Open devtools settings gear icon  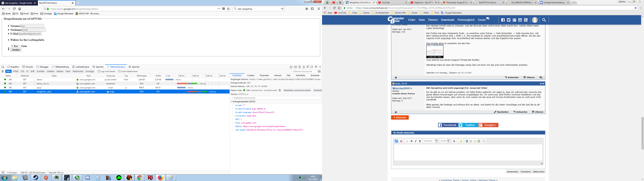tap(308, 67)
